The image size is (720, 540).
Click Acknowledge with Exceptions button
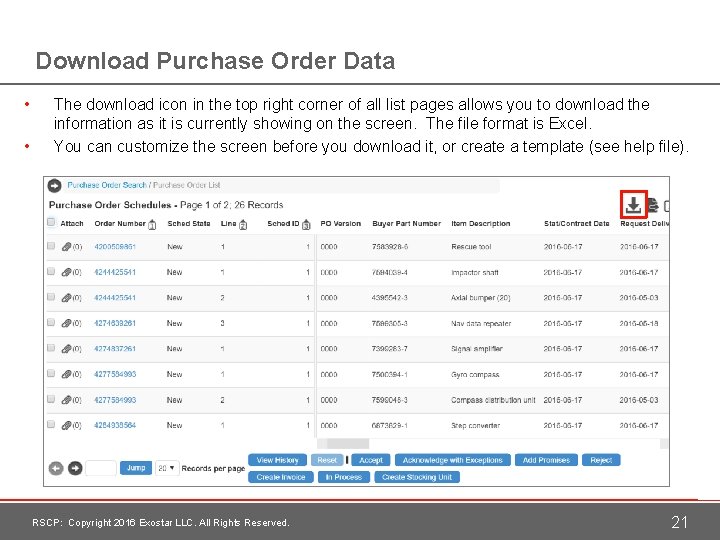[452, 460]
